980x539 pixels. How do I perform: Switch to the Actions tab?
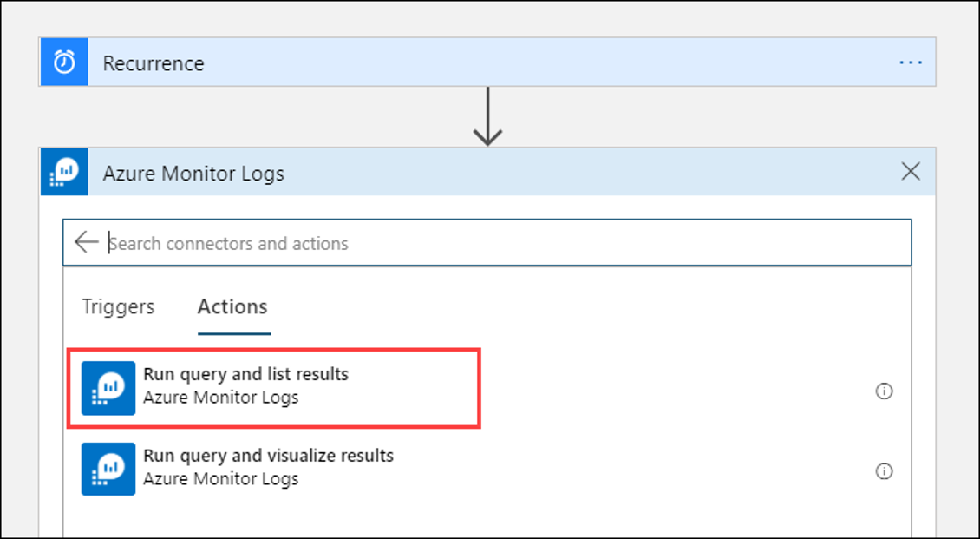coord(232,307)
